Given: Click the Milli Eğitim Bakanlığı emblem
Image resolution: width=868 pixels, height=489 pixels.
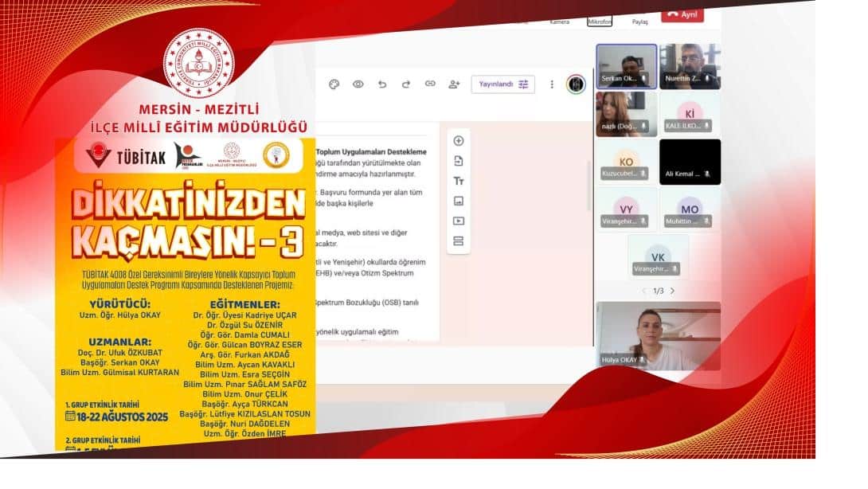Looking at the screenshot, I should [199, 64].
